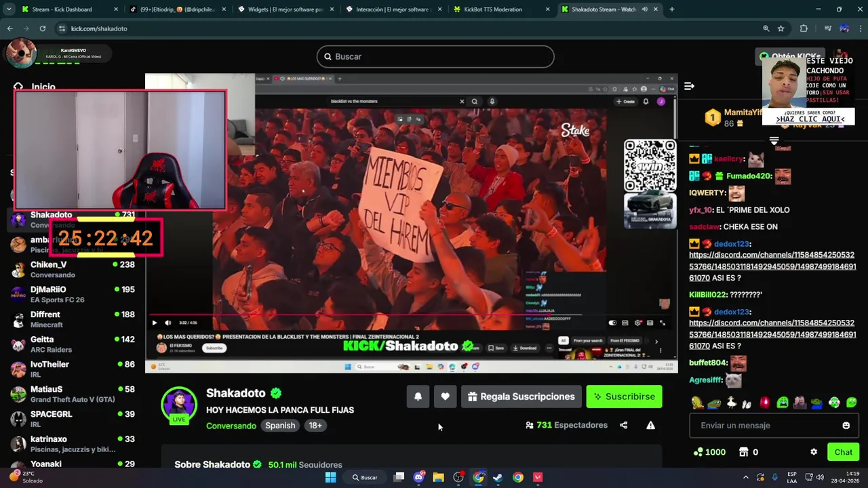Click the 1000 channel points icon
Screen dimensions: 868x488
(698, 452)
